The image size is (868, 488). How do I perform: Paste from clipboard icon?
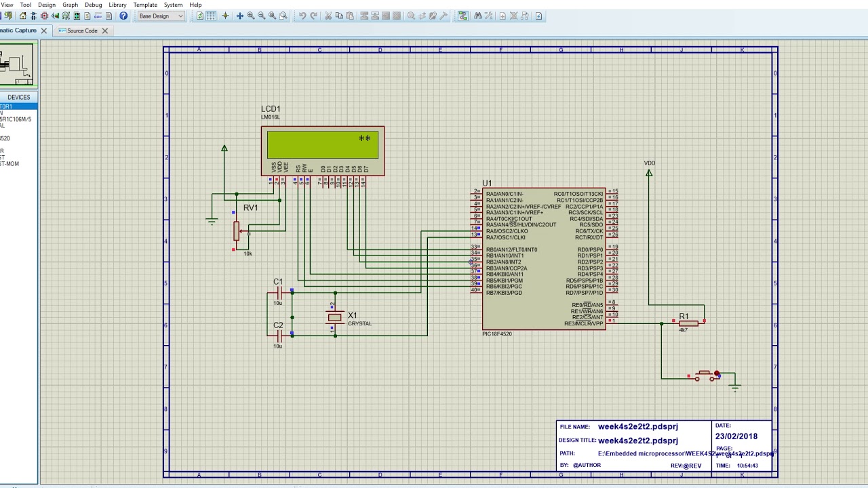point(350,16)
